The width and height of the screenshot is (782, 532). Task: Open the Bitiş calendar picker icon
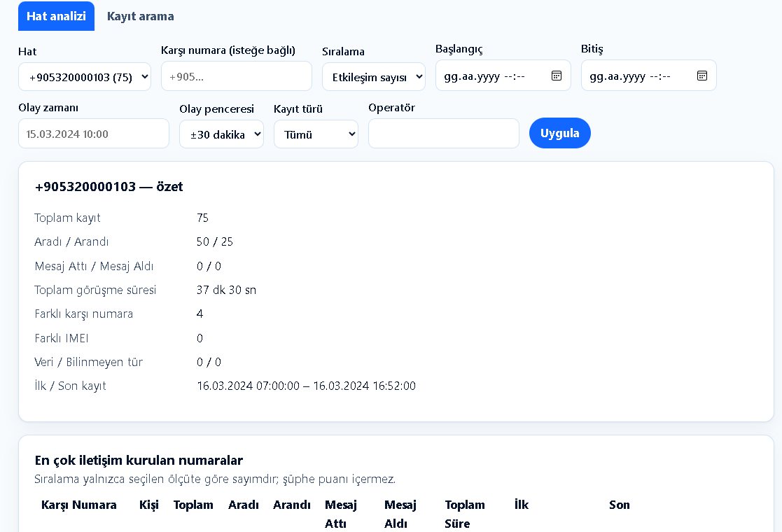tap(702, 76)
